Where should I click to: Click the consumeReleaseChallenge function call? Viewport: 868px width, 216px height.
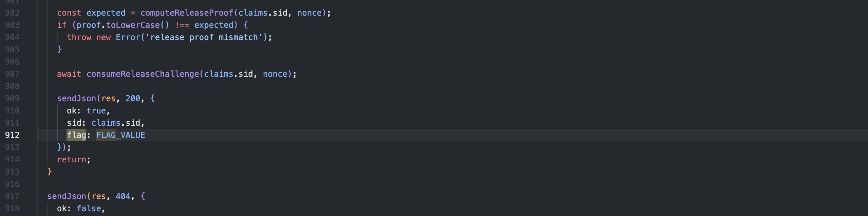(x=143, y=74)
